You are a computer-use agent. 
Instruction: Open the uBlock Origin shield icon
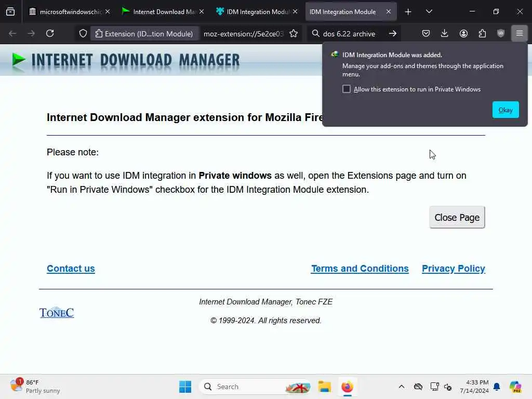(501, 33)
